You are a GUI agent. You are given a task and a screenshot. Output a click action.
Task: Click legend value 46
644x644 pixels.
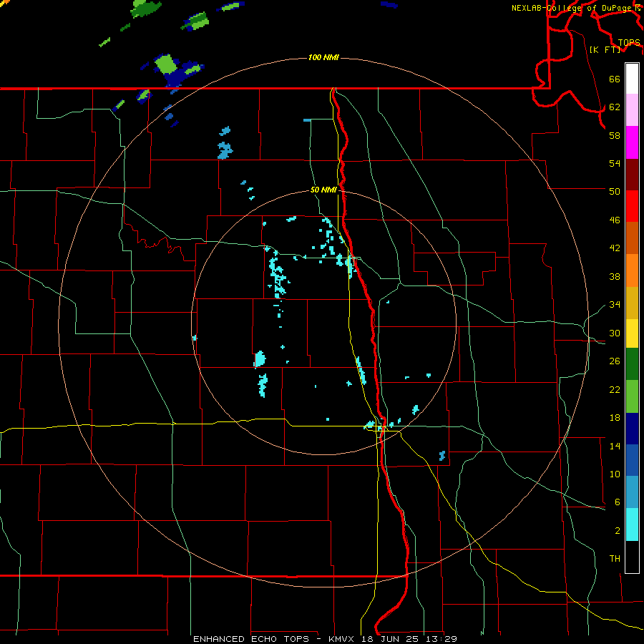click(615, 220)
